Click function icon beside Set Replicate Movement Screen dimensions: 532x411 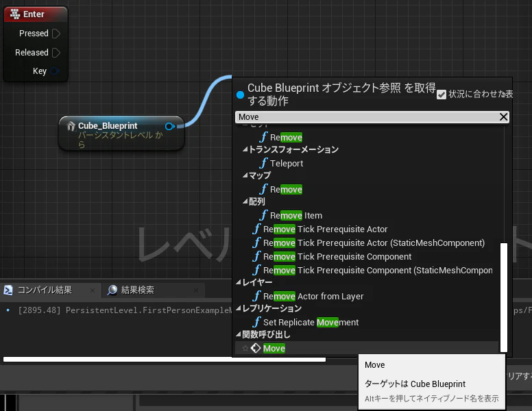pos(257,322)
